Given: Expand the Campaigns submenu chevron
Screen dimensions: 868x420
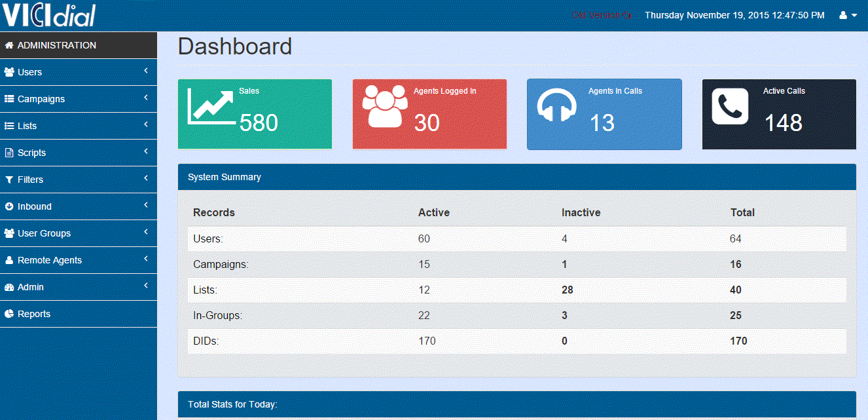Looking at the screenshot, I should coord(146,98).
